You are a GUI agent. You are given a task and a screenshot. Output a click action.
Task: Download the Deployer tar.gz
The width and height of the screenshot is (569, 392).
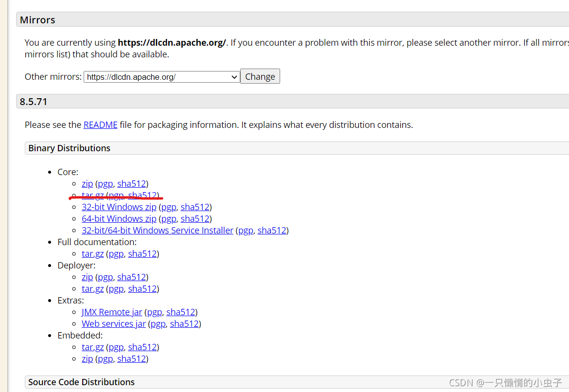pyautogui.click(x=92, y=288)
